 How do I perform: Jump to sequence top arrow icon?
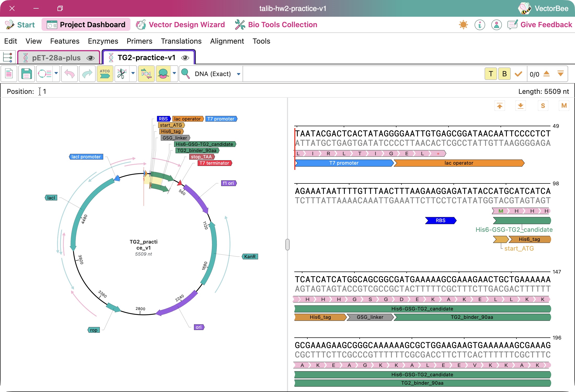click(500, 106)
